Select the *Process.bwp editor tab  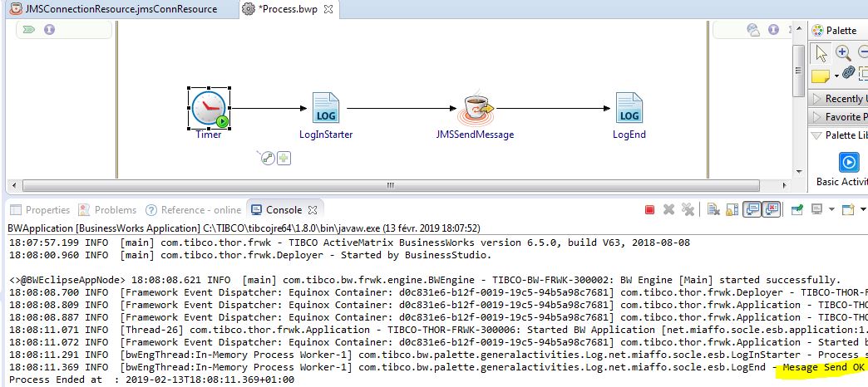click(x=288, y=9)
